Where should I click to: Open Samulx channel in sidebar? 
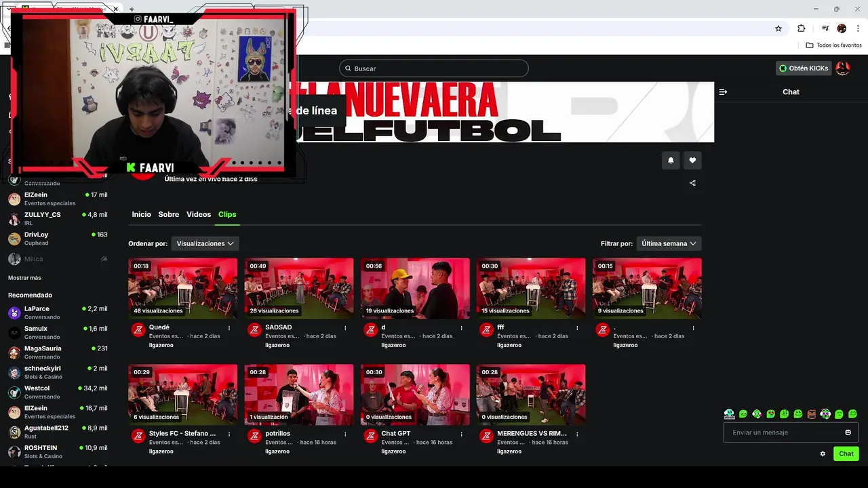coord(58,332)
